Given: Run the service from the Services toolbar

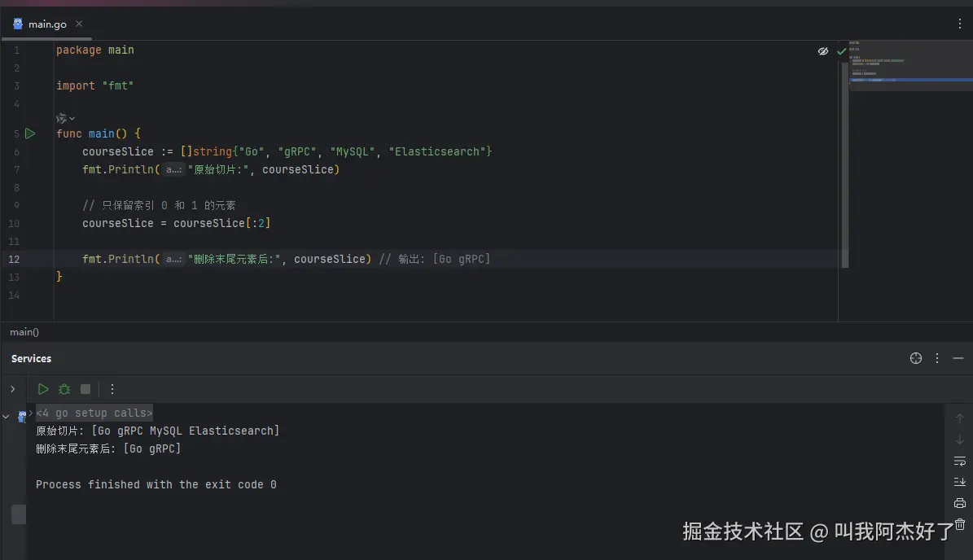Looking at the screenshot, I should pyautogui.click(x=43, y=389).
